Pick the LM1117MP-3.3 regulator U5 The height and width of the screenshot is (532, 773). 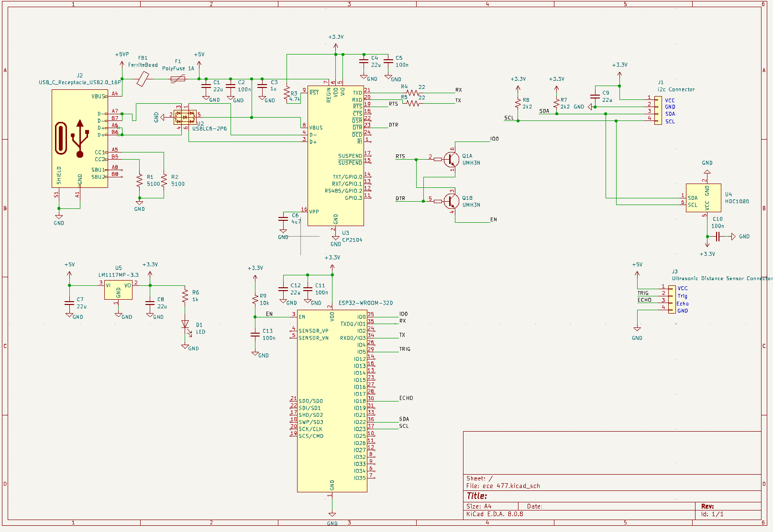click(x=118, y=290)
